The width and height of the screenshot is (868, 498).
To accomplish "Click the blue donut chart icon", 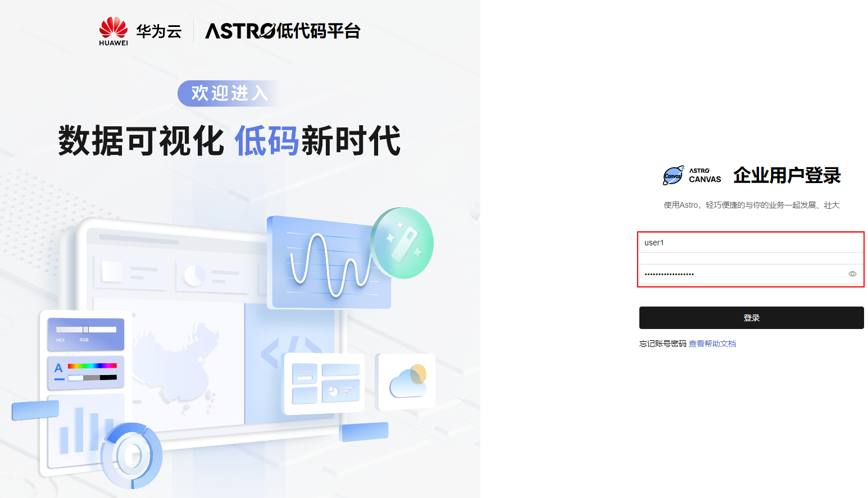I will point(132,455).
